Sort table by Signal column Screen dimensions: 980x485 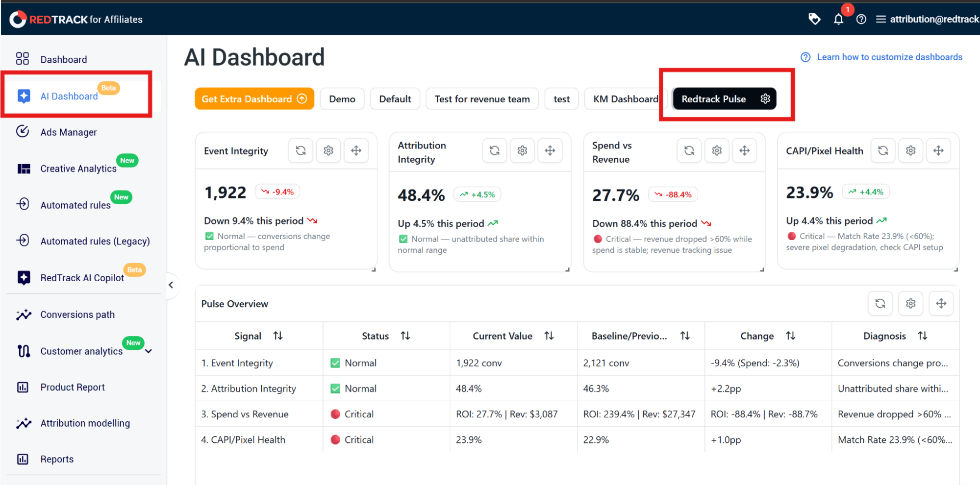pyautogui.click(x=278, y=336)
